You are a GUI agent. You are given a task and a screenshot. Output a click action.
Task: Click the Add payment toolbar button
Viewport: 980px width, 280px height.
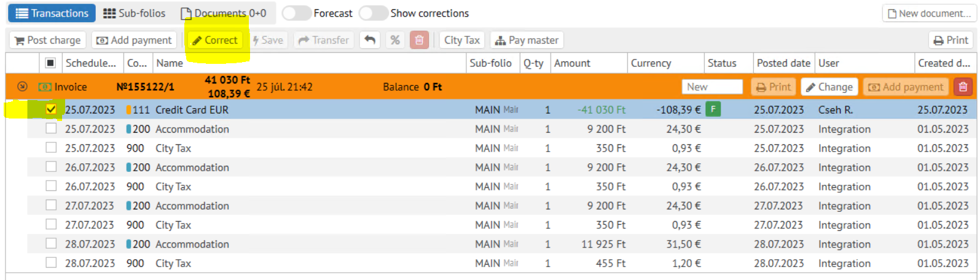pyautogui.click(x=134, y=40)
